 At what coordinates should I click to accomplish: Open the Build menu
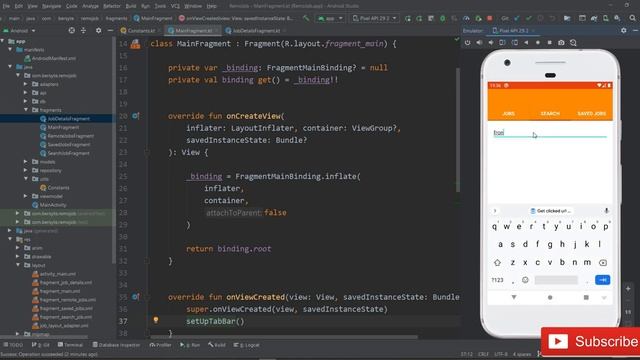point(131,6)
